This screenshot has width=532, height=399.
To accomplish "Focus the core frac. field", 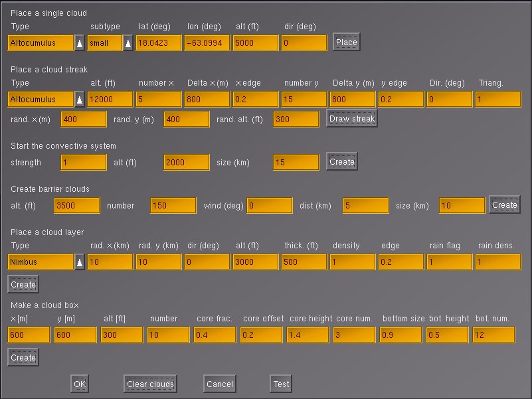I will tap(215, 335).
